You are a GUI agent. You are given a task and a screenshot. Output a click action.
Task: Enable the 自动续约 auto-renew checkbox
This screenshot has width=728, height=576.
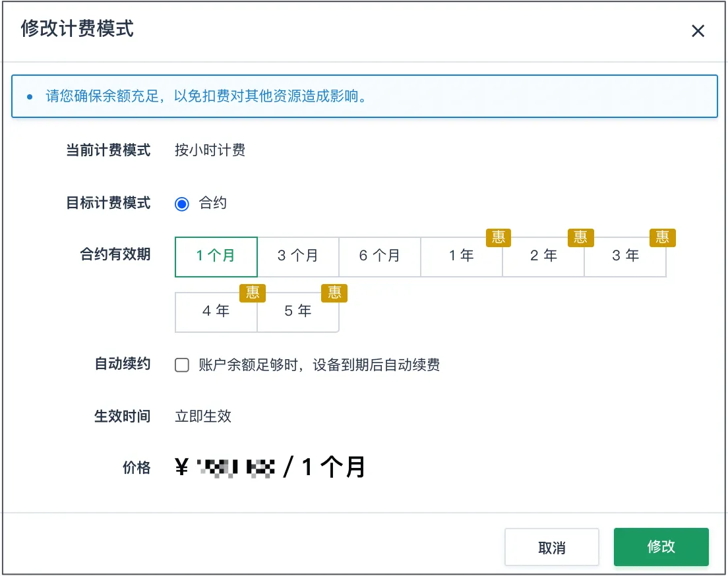tap(182, 365)
